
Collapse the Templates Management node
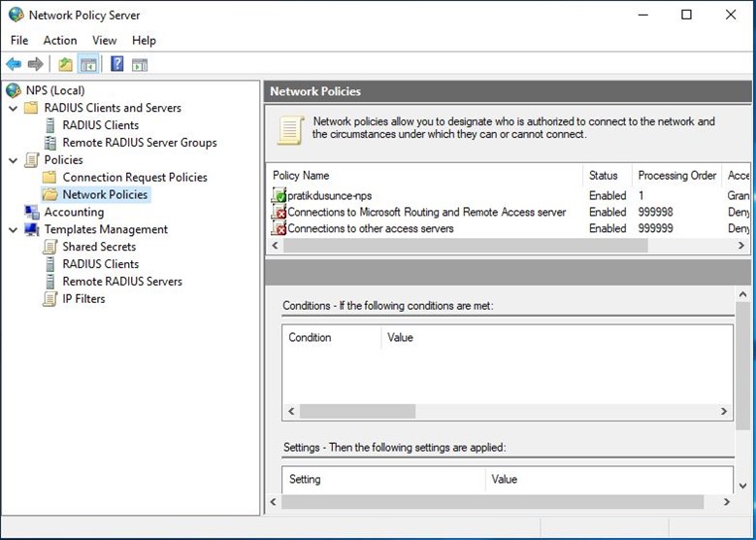click(x=14, y=230)
